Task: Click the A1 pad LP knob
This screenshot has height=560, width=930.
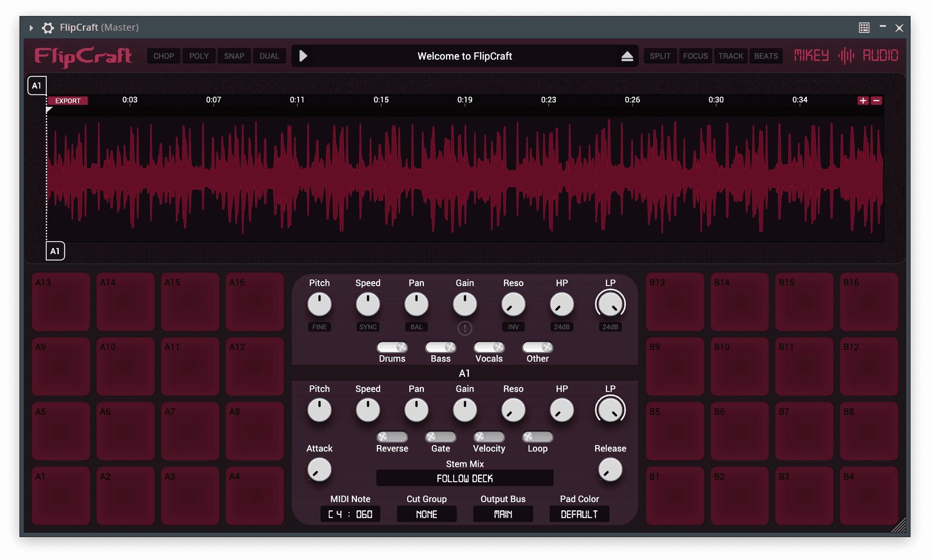Action: coord(610,410)
